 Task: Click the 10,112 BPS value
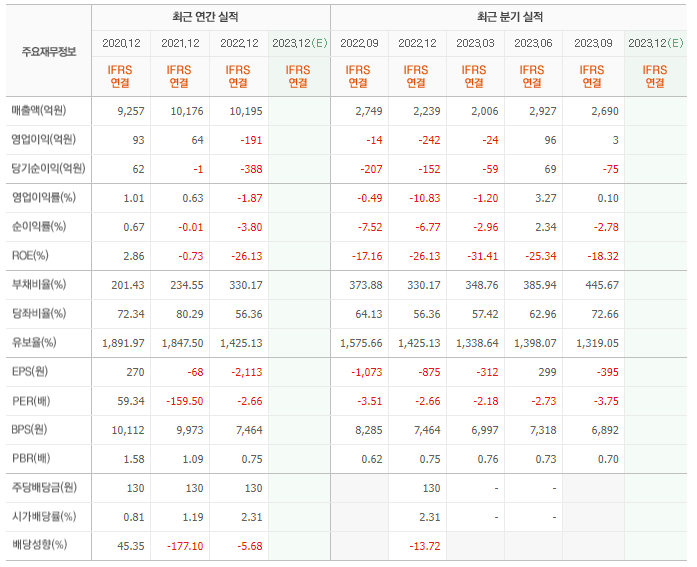coord(128,430)
